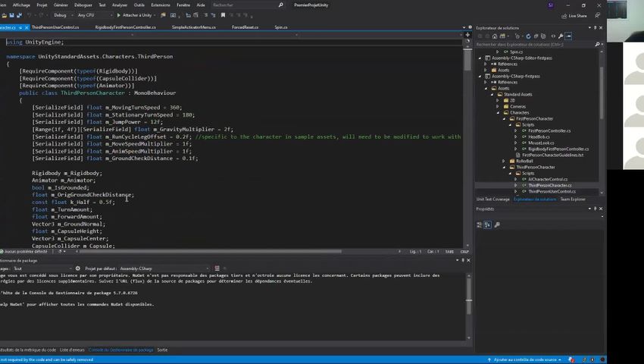
Task: Click the Save file icon in toolbar
Action: click(x=12, y=15)
